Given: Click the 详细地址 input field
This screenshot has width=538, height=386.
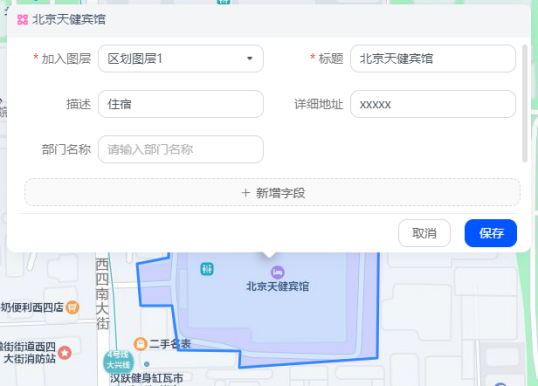Looking at the screenshot, I should pos(433,104).
